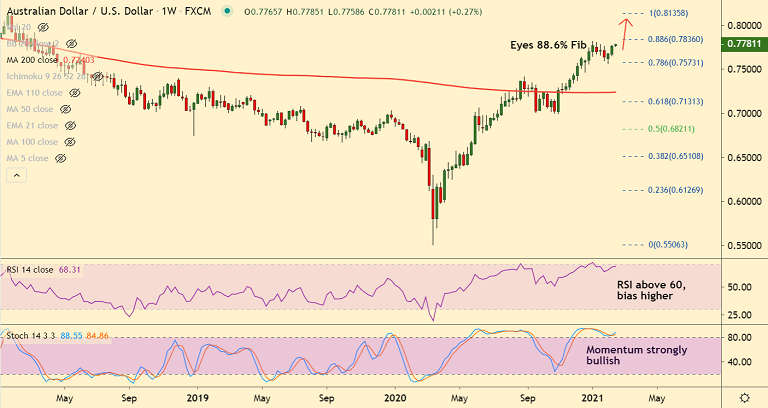The width and height of the screenshot is (768, 408).
Task: Click the RSI value 68.31
Action: pos(70,270)
